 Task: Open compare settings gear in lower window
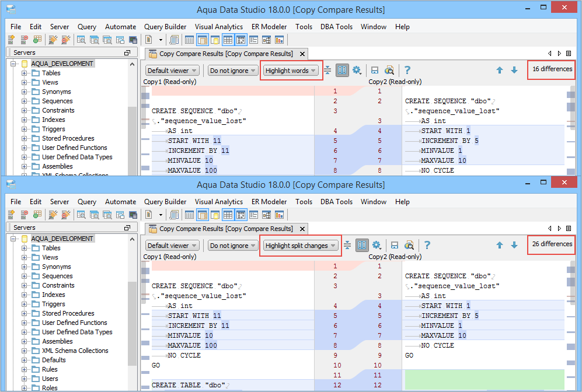(x=377, y=245)
